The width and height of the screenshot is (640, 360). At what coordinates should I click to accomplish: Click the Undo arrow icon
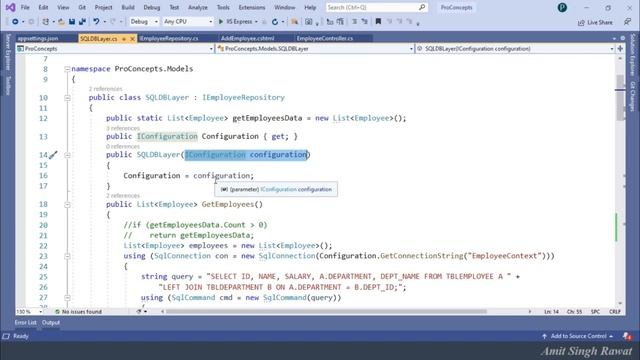point(96,22)
